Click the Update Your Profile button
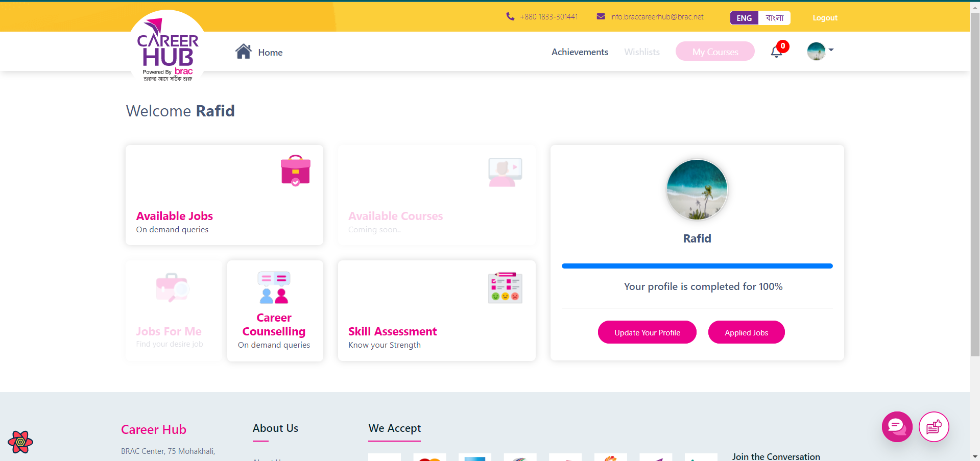 (647, 332)
